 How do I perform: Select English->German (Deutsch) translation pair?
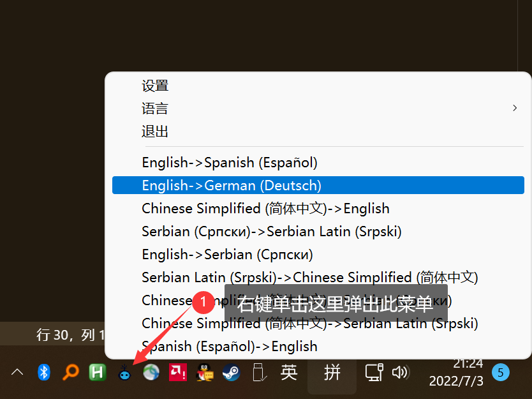(232, 185)
